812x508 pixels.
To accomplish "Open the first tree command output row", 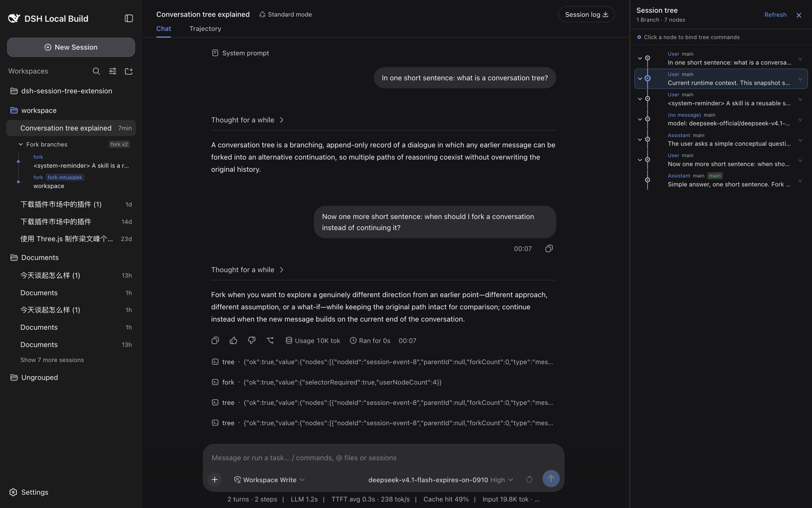I will (x=383, y=362).
